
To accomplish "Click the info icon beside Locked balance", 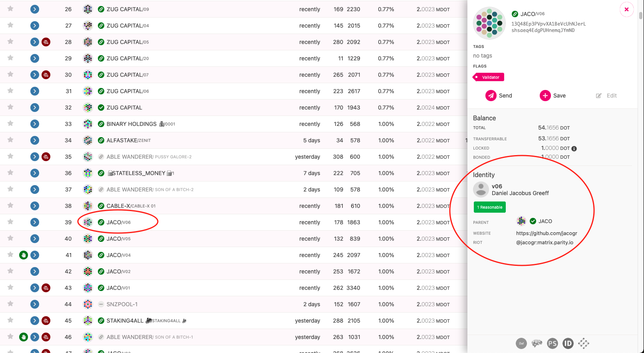I will click(574, 148).
